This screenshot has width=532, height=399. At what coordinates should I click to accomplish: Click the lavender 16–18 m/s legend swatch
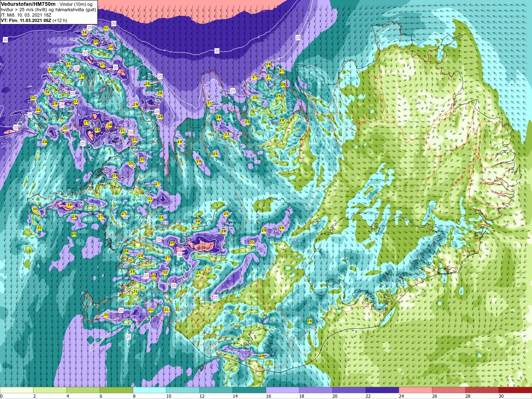click(283, 390)
